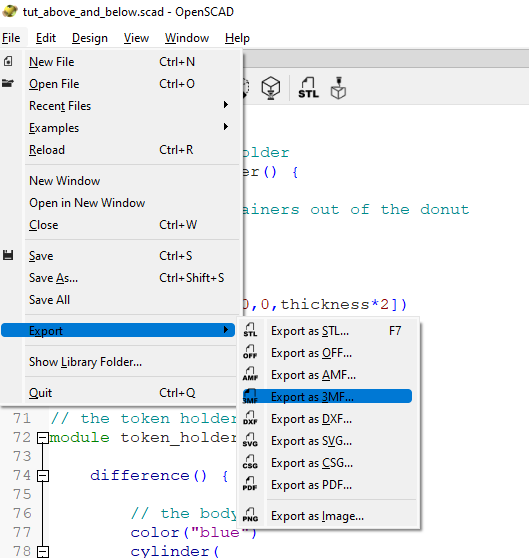Click the OFF file icon in Export submenu
Viewport: 529px width, 558px height.
pyautogui.click(x=250, y=352)
